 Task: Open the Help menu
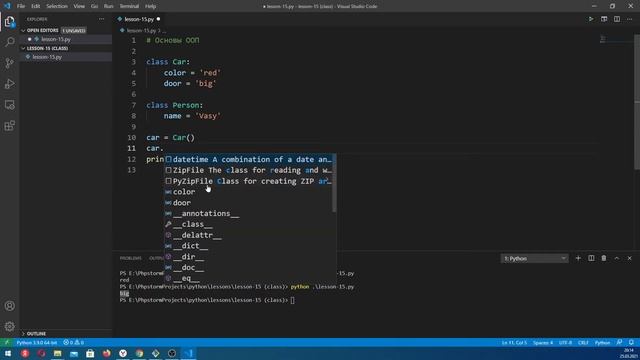pos(150,6)
